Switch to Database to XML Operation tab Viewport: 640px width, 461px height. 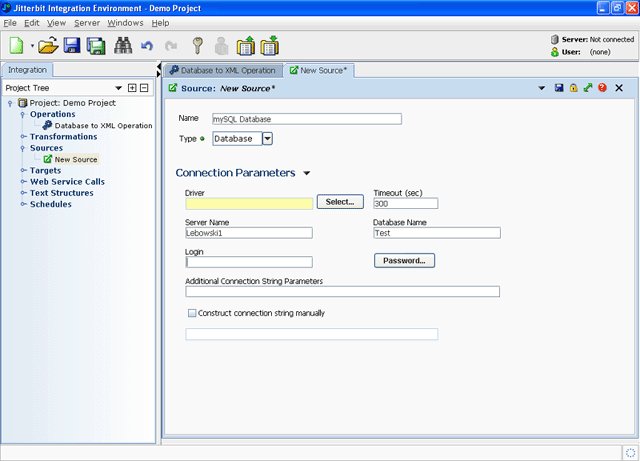[222, 71]
